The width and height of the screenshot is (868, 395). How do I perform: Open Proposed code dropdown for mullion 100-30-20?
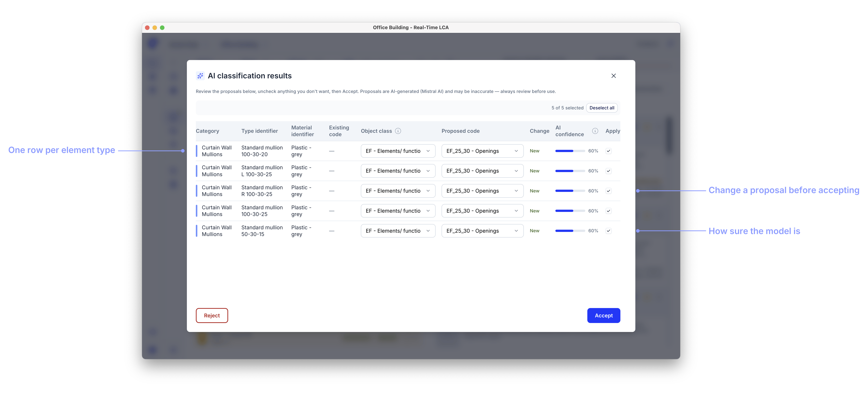[482, 151]
